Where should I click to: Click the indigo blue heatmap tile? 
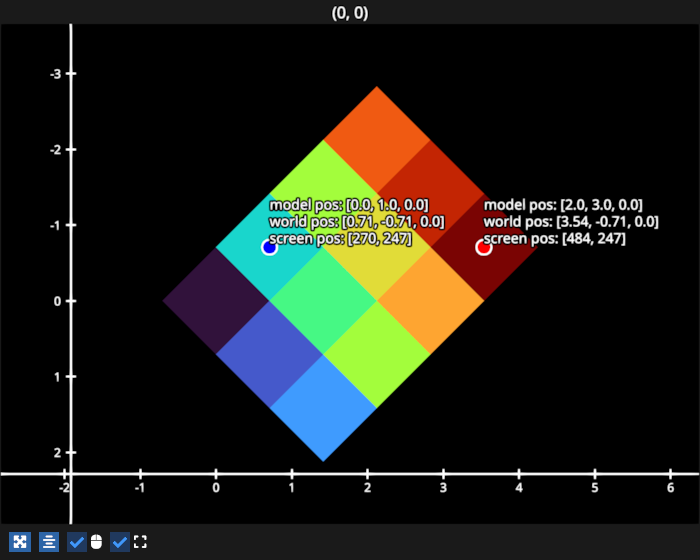pyautogui.click(x=269, y=354)
